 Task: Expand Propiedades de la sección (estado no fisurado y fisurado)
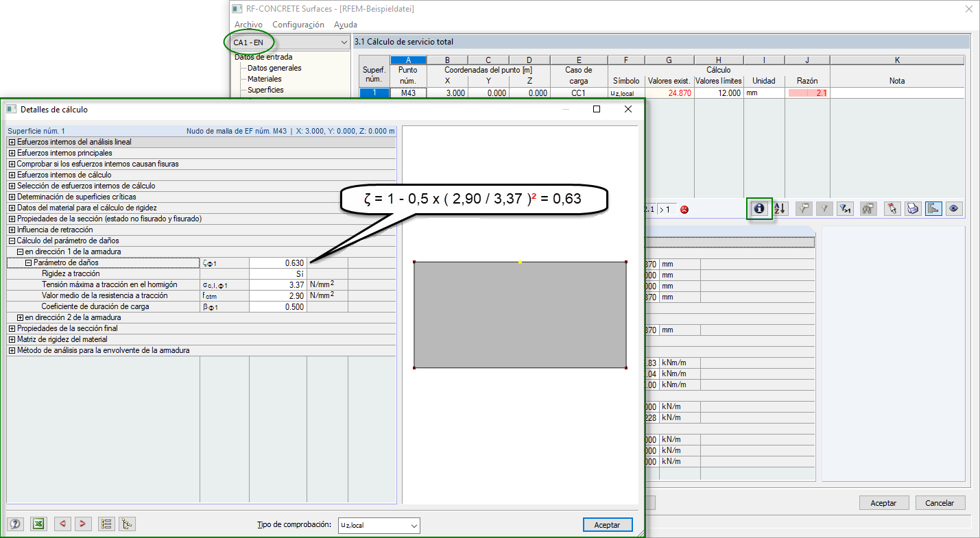(12, 219)
